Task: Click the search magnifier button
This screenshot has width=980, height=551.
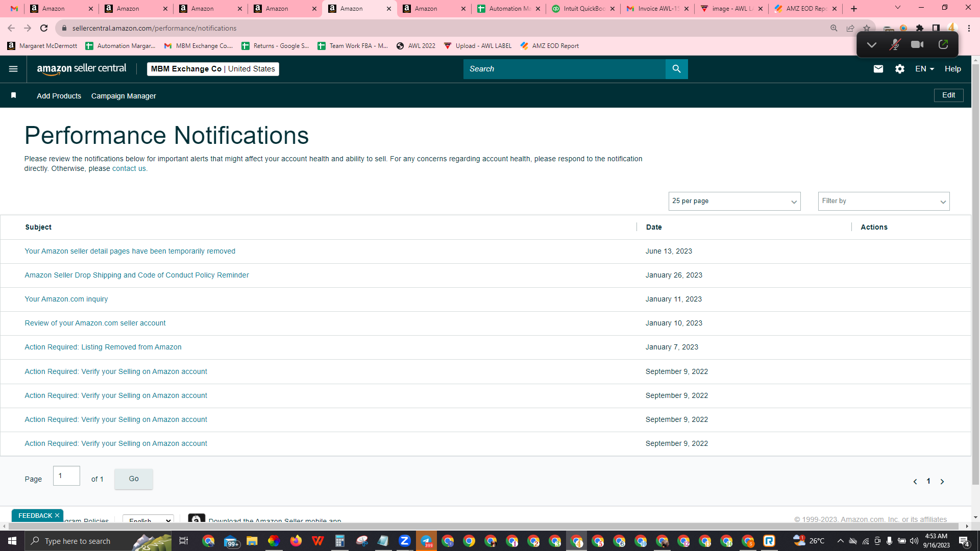Action: [676, 69]
